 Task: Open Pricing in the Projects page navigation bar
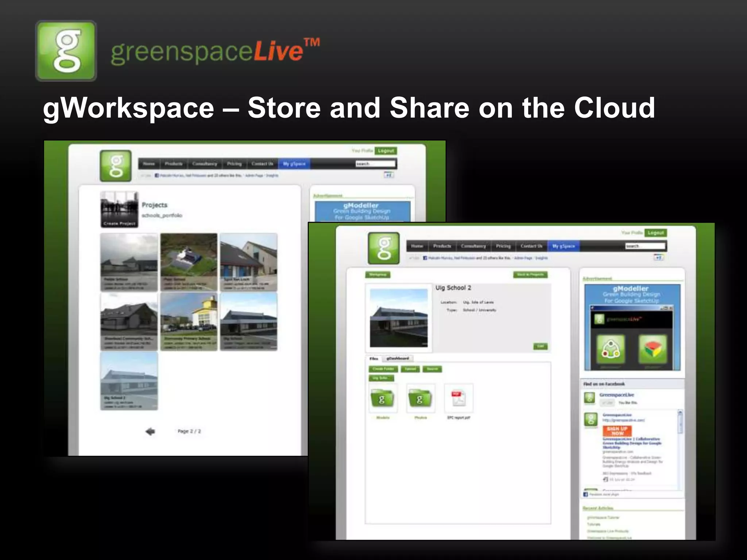click(234, 164)
